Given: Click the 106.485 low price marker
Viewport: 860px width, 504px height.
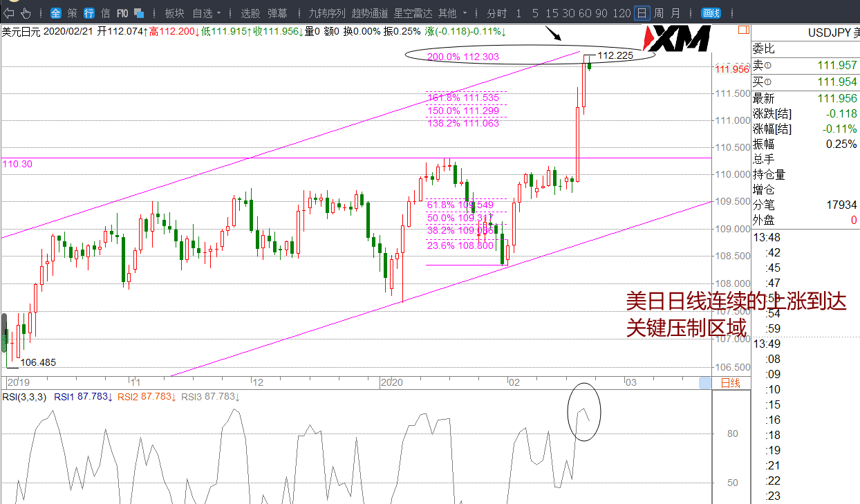Looking at the screenshot, I should 38,362.
